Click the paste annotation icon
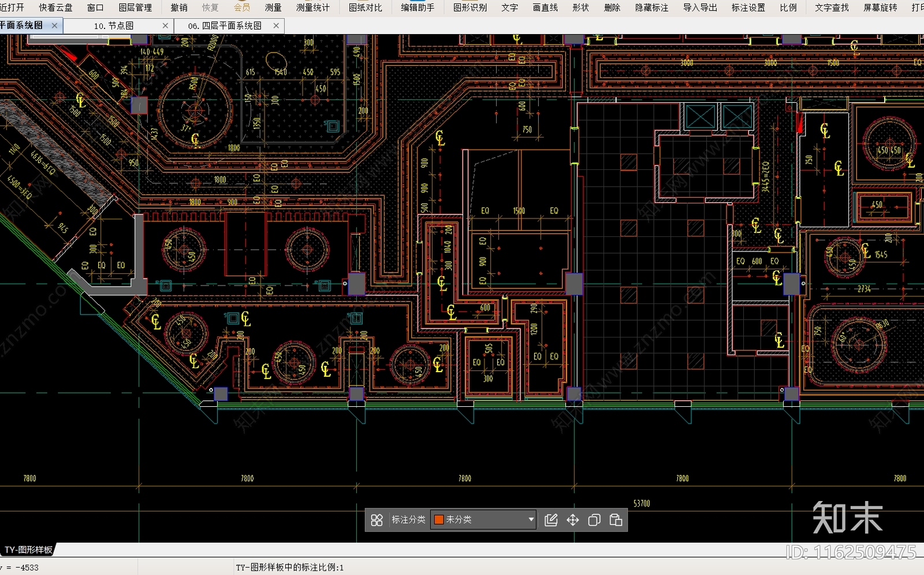The height and width of the screenshot is (575, 924). click(616, 520)
